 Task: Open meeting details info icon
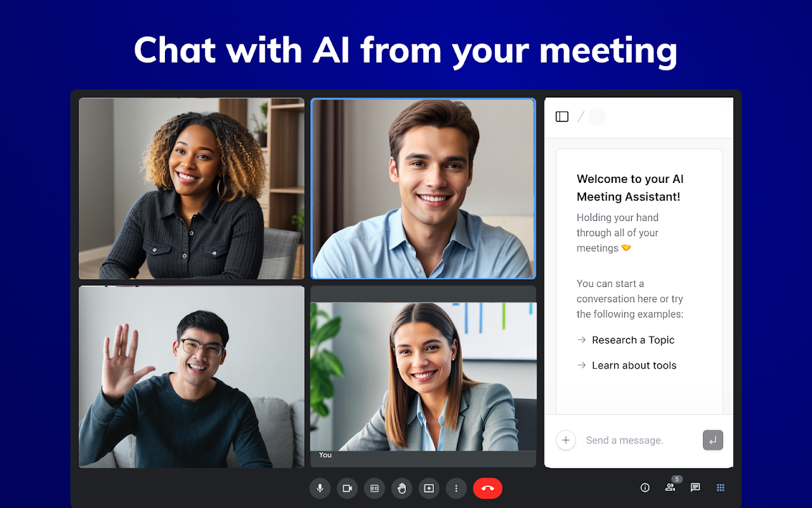(x=645, y=488)
